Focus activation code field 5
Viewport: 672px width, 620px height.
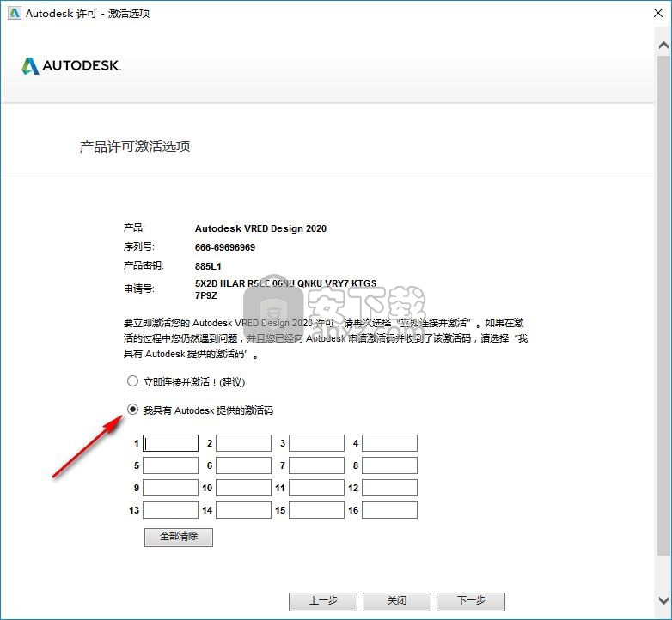pos(170,465)
